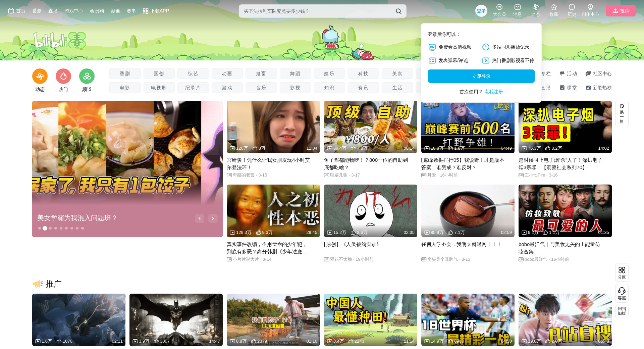
Task: Go to previous carousel slide arrow
Action: point(200,218)
